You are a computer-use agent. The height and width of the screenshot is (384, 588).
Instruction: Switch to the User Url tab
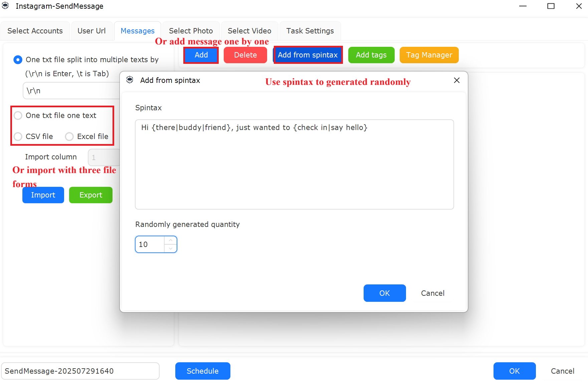[x=91, y=31]
